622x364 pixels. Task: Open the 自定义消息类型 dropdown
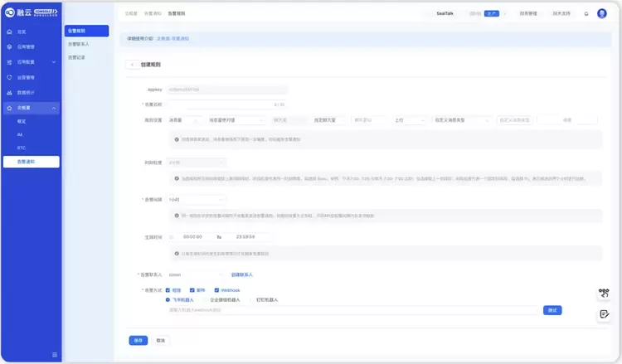pos(461,120)
